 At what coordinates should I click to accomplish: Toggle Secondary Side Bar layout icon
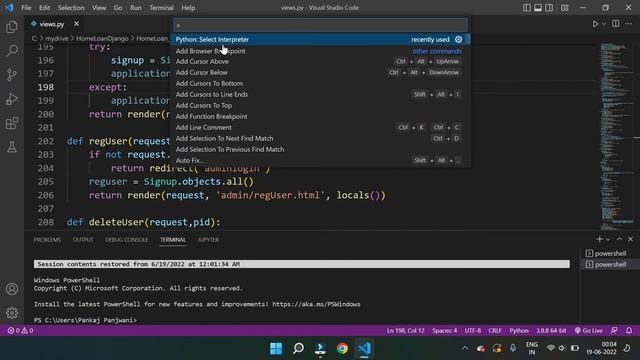(x=549, y=8)
